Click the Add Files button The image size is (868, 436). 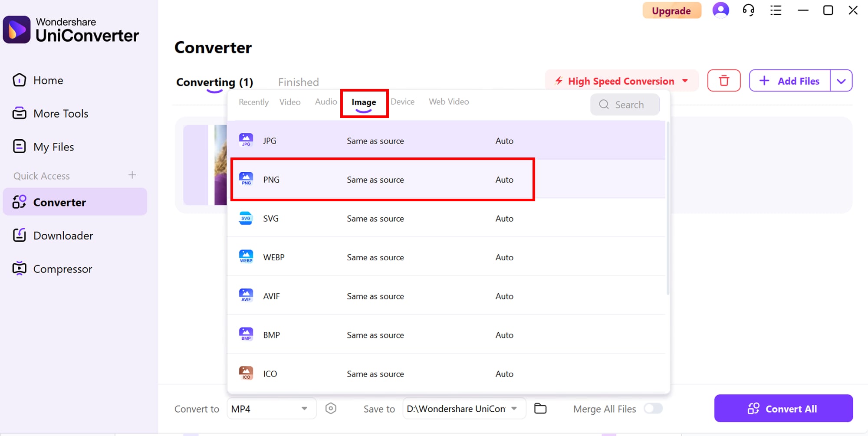[x=790, y=81]
